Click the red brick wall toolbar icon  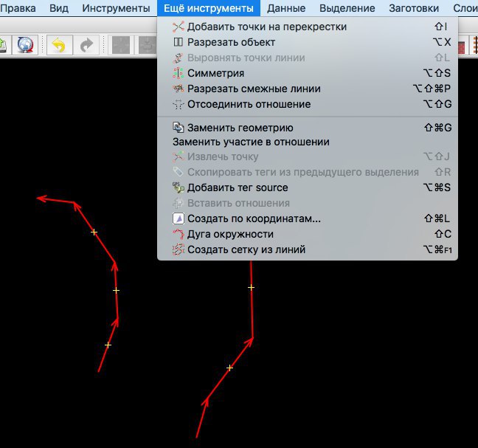pos(462,47)
